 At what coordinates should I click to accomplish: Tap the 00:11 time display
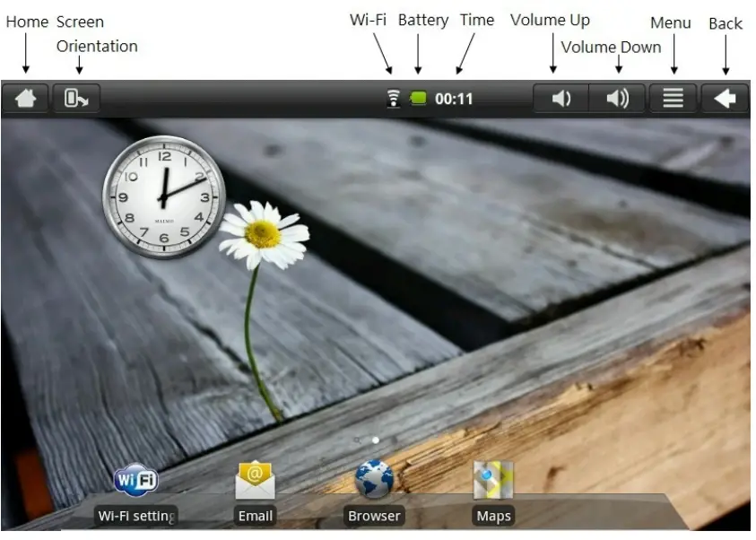click(454, 99)
